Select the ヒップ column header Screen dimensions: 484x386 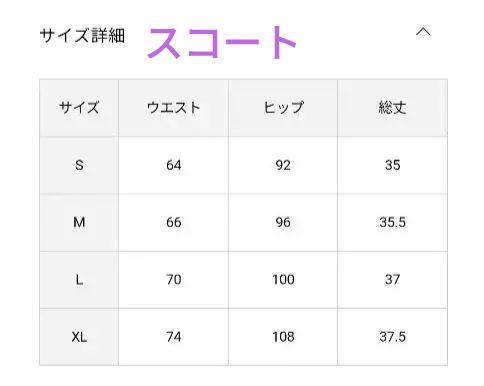tap(283, 108)
